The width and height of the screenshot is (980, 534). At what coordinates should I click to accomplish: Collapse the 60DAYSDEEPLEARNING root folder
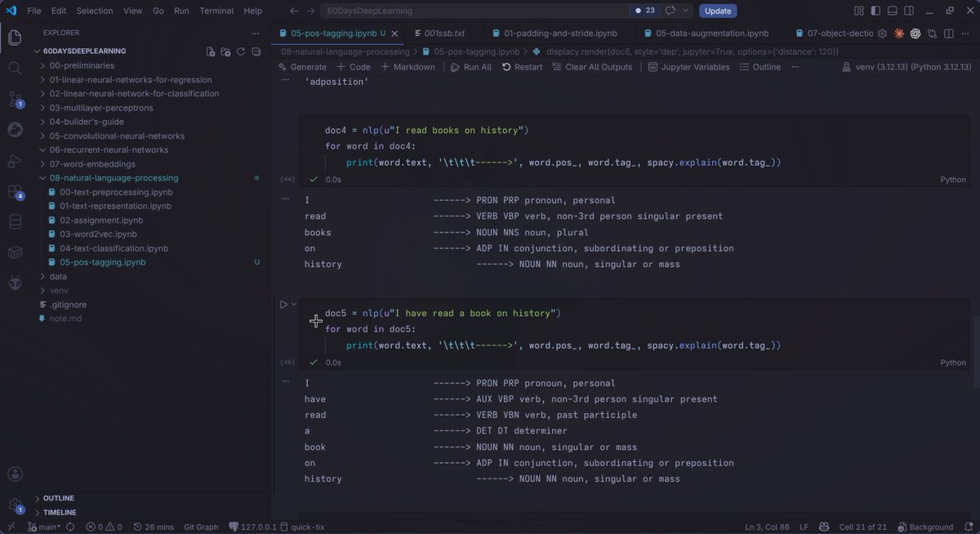point(84,51)
